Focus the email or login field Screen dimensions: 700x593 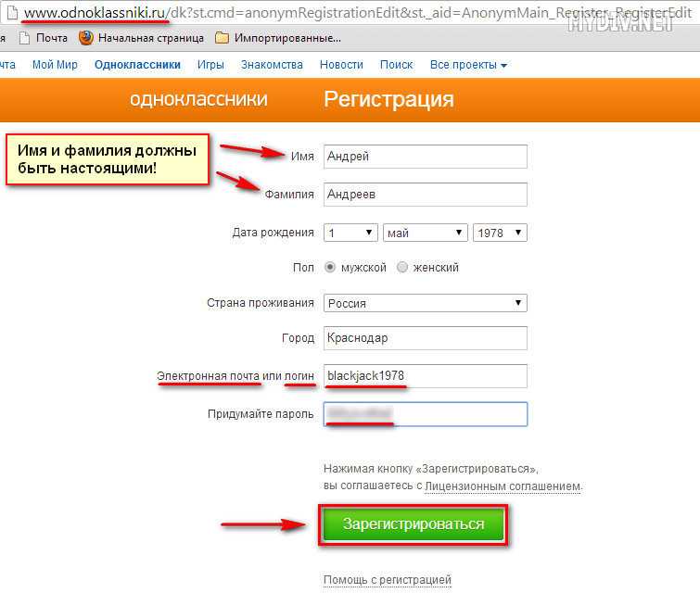click(426, 376)
